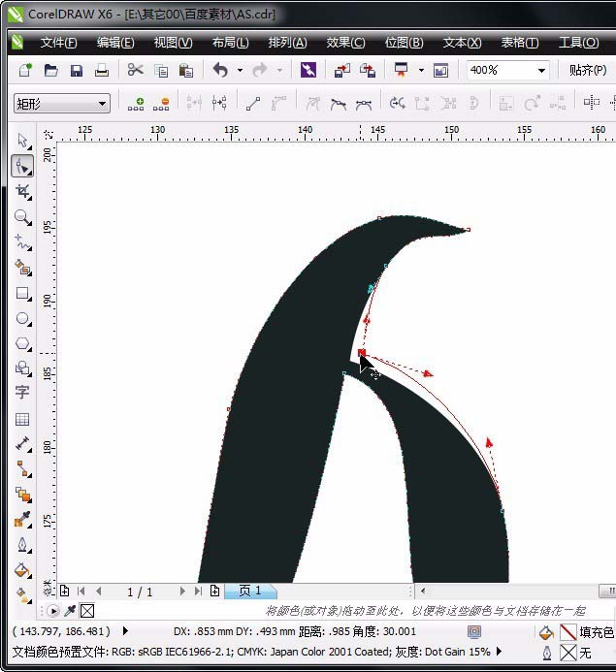Image resolution: width=616 pixels, height=672 pixels.
Task: Activate the Zoom magnifier tool
Action: coord(21,217)
